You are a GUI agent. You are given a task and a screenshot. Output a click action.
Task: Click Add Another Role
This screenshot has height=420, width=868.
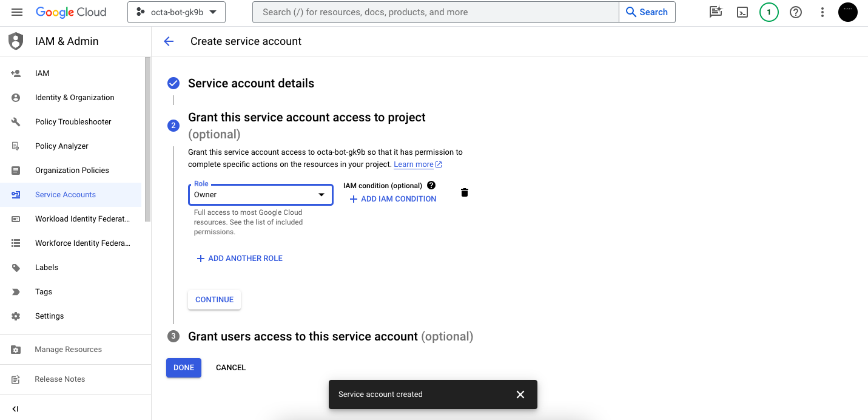click(240, 259)
